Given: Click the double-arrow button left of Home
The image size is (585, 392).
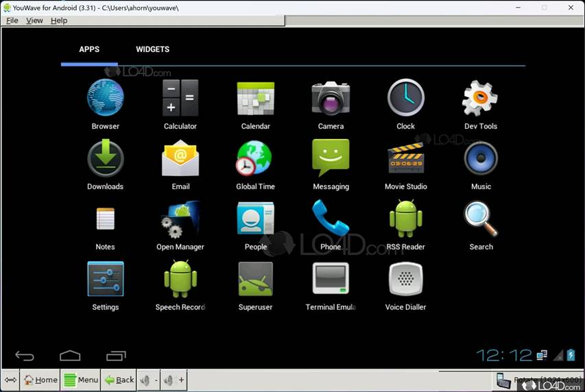Looking at the screenshot, I should [10, 380].
